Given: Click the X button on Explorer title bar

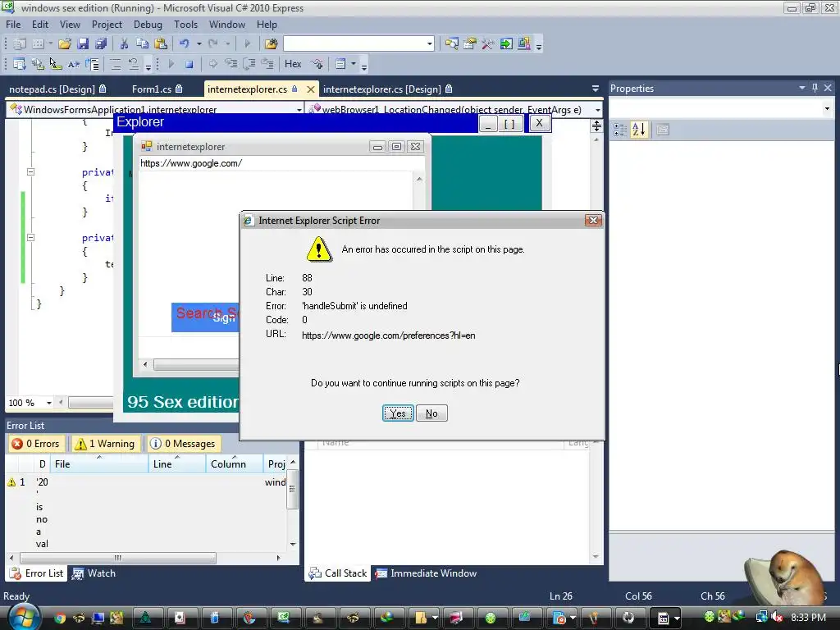Looking at the screenshot, I should click(x=540, y=123).
